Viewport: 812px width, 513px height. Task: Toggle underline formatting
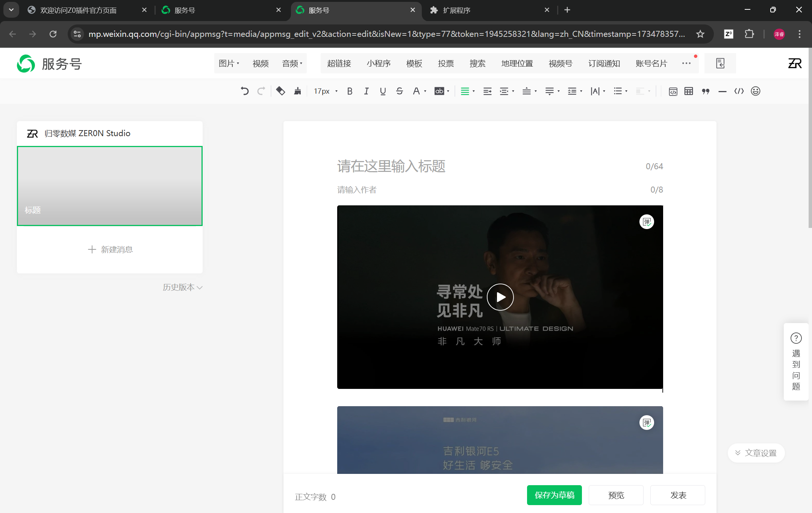383,91
